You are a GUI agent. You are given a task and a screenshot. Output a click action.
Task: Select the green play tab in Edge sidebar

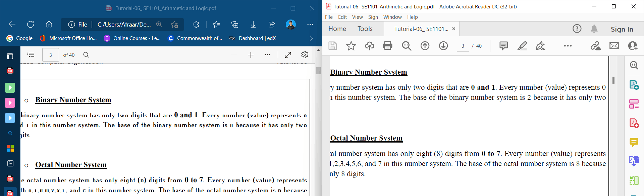pyautogui.click(x=10, y=88)
